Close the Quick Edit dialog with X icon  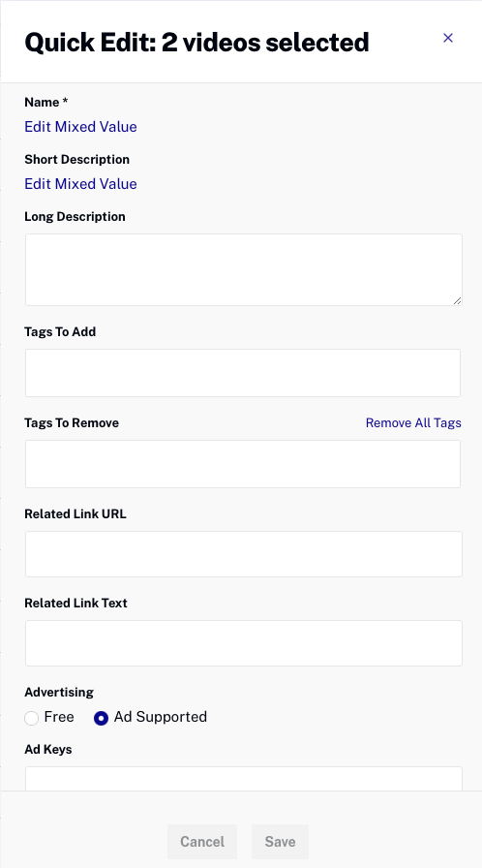click(448, 38)
